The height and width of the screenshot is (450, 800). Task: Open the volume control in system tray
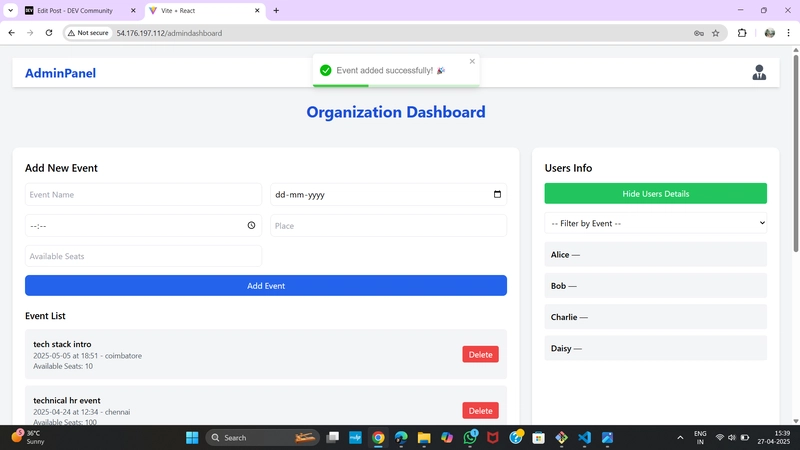click(x=732, y=437)
